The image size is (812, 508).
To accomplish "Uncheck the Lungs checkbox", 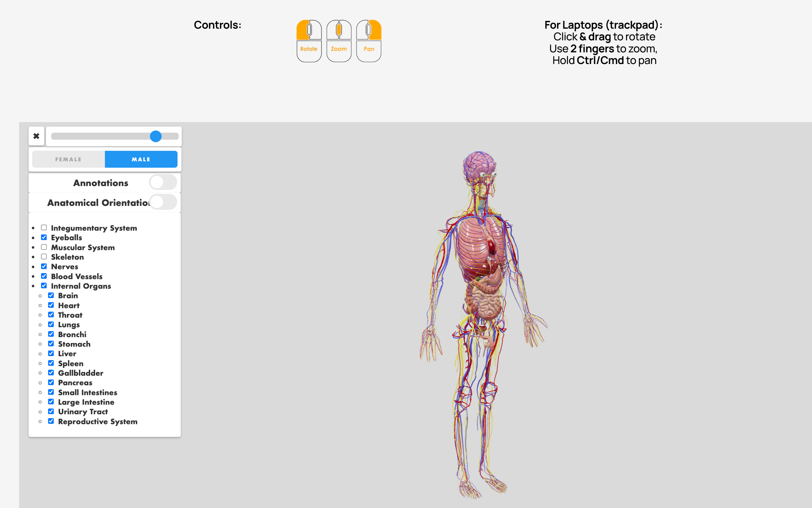I will pos(51,324).
